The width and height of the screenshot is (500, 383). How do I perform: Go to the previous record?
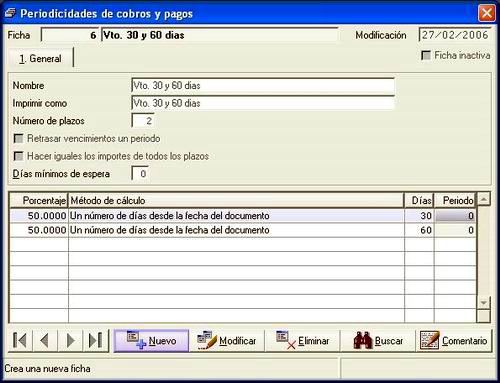(45, 340)
